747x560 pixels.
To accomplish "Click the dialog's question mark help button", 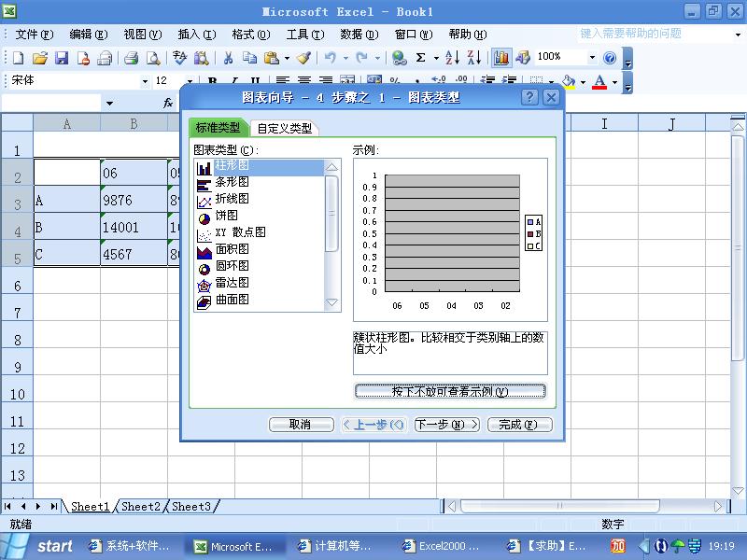I will 529,97.
